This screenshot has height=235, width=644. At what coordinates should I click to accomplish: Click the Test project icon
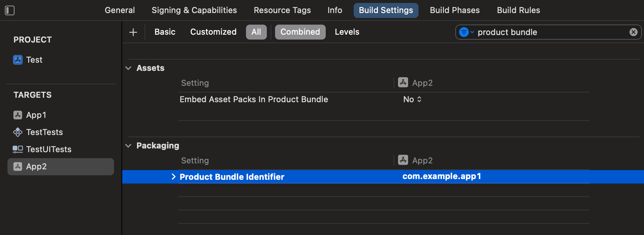pos(18,60)
